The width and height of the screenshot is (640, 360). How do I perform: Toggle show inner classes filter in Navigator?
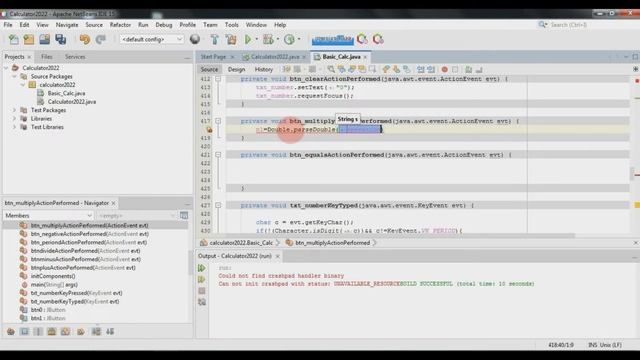(x=65, y=331)
